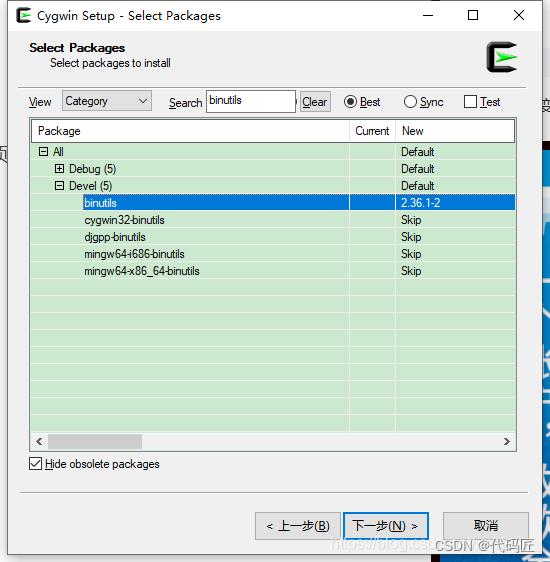Screen dimensions: 550x562
Task: Uncheck Hide obsolete packages checkbox
Action: coord(35,464)
